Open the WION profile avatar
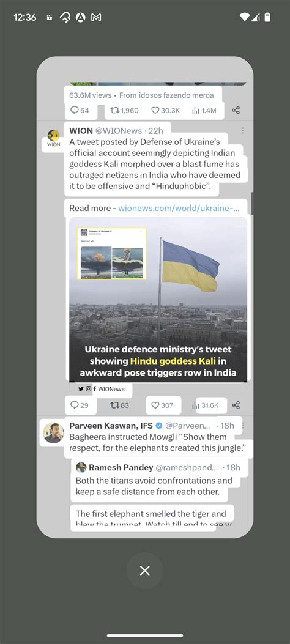Viewport: 290px width, 644px height. coord(53,138)
